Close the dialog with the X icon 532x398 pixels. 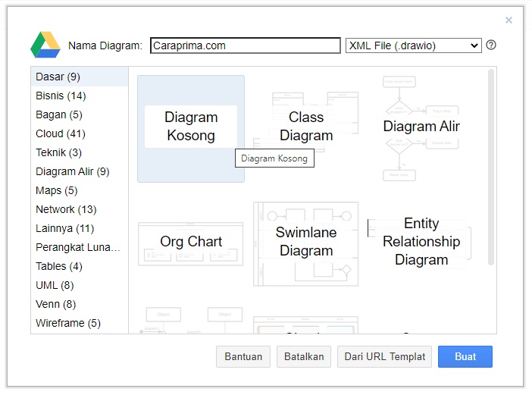pos(509,20)
